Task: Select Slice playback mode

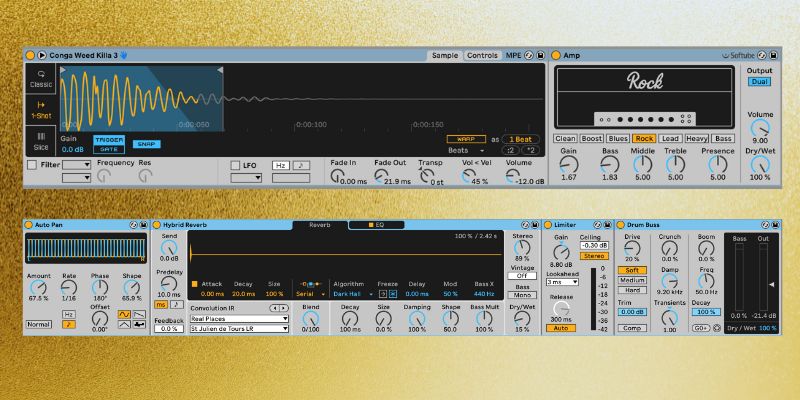Action: 41,141
